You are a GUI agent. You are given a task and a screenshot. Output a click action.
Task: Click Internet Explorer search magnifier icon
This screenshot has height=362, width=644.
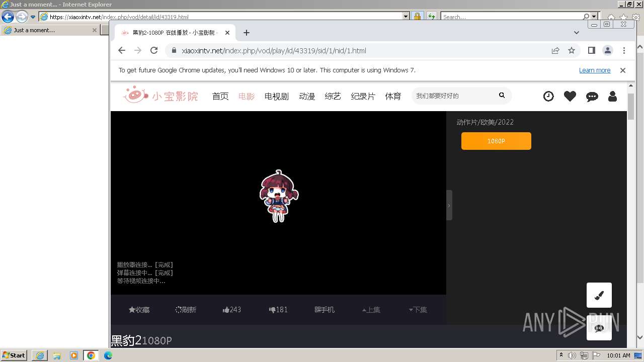[586, 17]
